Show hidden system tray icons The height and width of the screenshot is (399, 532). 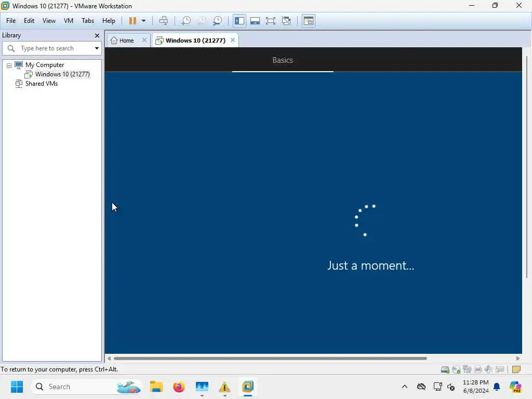(404, 387)
